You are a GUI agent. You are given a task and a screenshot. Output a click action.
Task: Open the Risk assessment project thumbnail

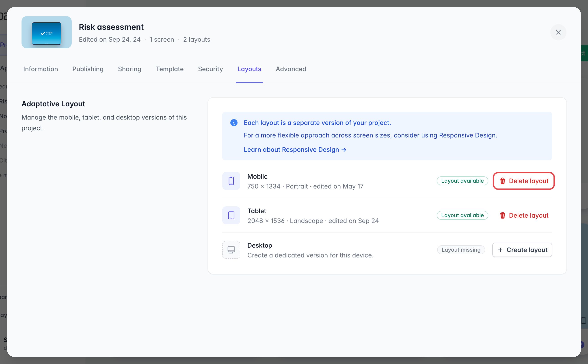[47, 32]
